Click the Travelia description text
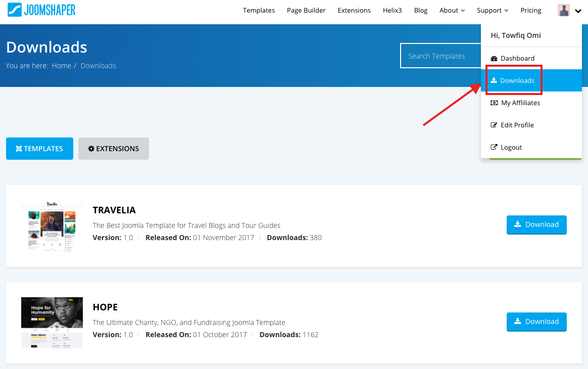Viewport: 588px width, 369px height. [186, 225]
